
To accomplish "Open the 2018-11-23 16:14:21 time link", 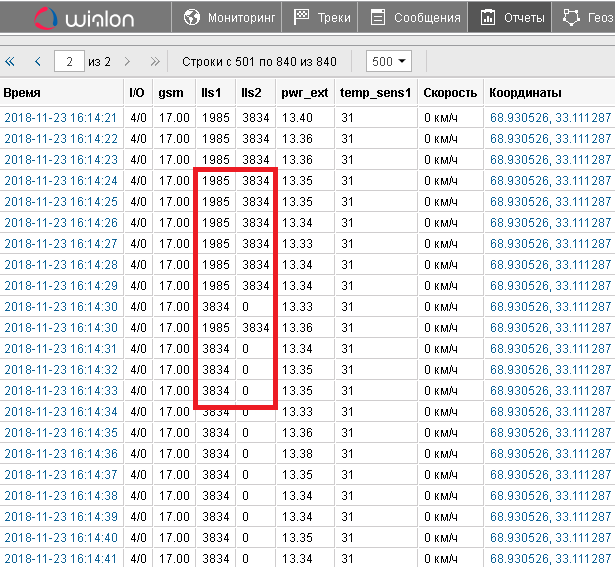I will click(61, 118).
